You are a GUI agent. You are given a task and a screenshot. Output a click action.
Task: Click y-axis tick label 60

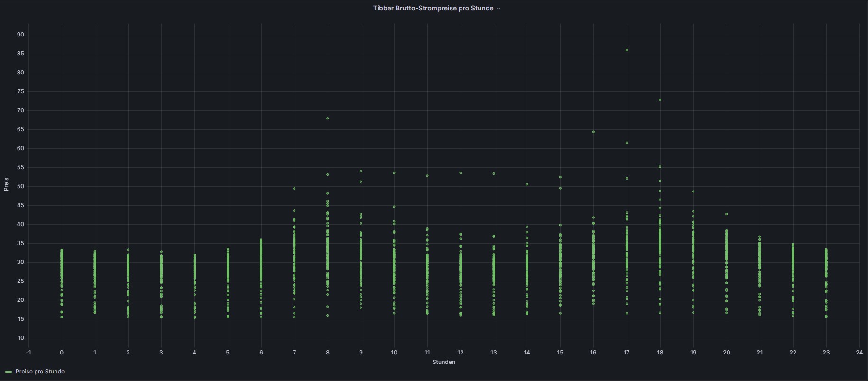point(20,148)
